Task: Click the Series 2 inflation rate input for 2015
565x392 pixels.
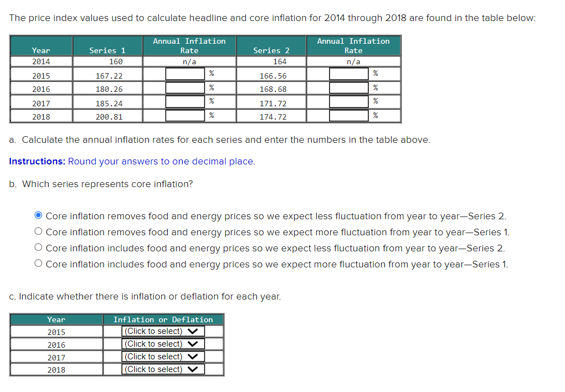Action: coord(349,74)
